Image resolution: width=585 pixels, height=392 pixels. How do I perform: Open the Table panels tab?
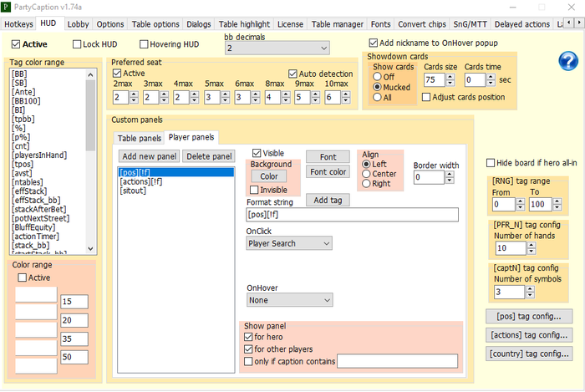point(139,138)
